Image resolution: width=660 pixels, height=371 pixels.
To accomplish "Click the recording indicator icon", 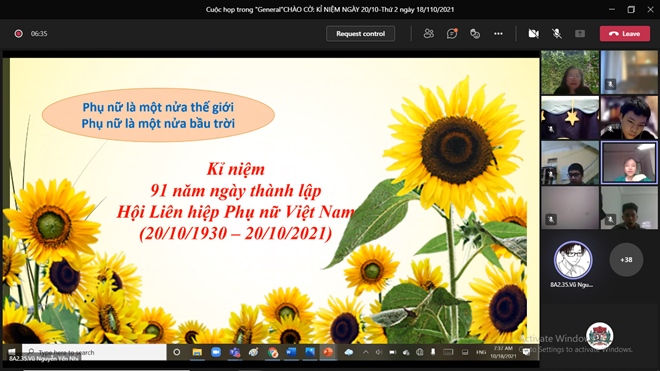I will [x=19, y=34].
